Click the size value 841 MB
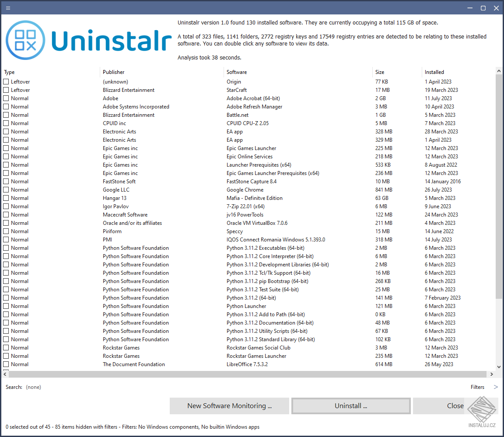The image size is (504, 437). 384,189
